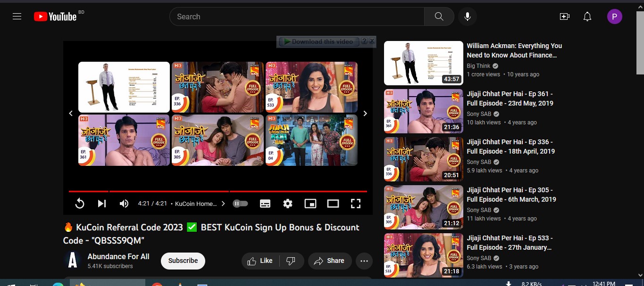644x286 pixels.
Task: Expand the KuCoin Home chapter chevron
Action: click(223, 204)
